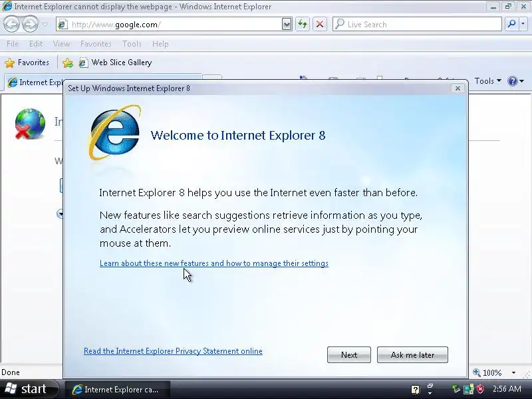
Task: Open Learn about these new features link
Action: 214,263
